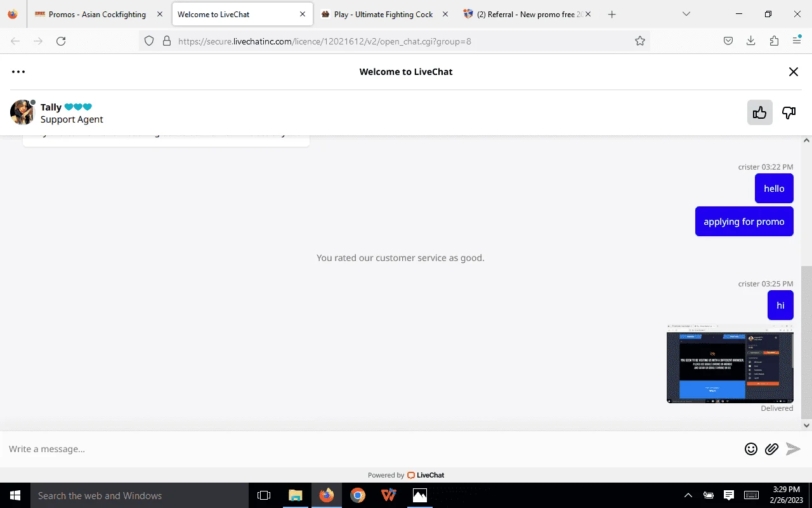
Task: Open the Downloads panel
Action: tap(750, 41)
